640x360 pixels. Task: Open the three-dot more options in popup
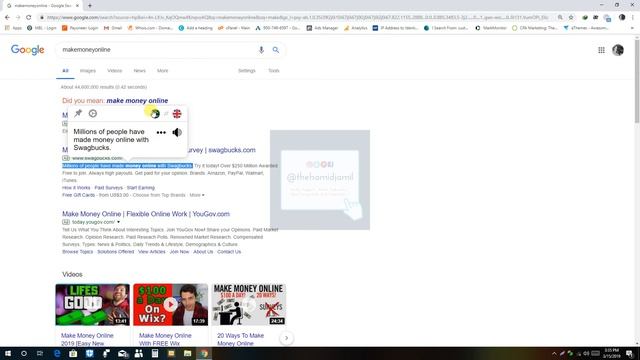pos(161,132)
